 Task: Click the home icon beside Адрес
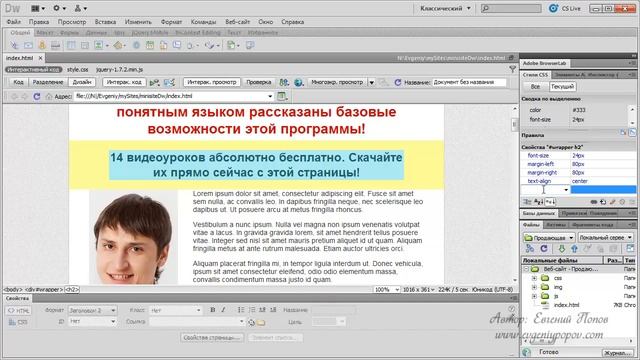pyautogui.click(x=49, y=96)
